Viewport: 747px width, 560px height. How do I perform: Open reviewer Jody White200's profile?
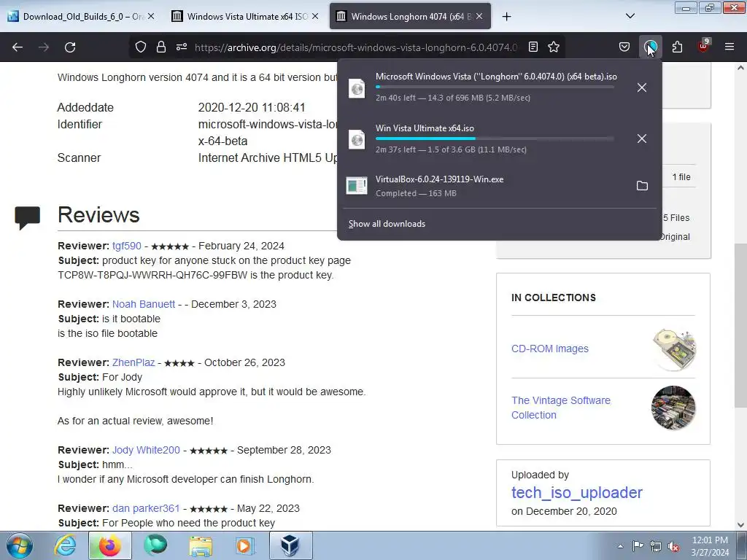click(146, 450)
